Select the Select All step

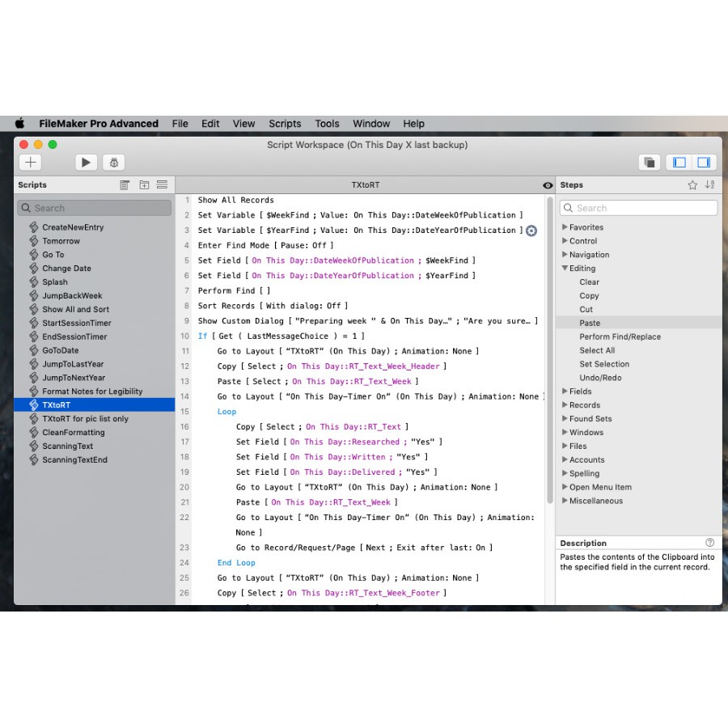pyautogui.click(x=597, y=350)
